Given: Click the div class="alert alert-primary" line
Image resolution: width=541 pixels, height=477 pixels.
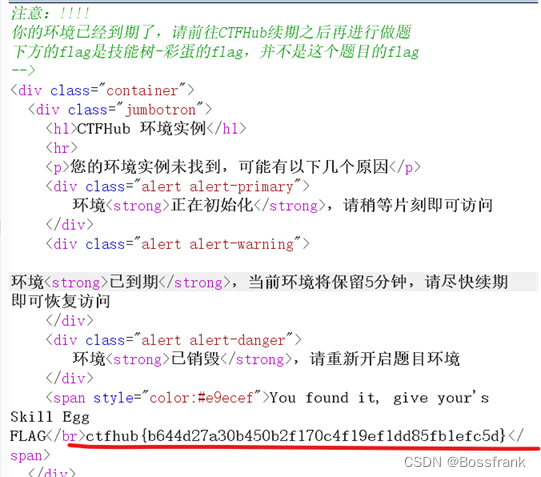Looking at the screenshot, I should (177, 187).
